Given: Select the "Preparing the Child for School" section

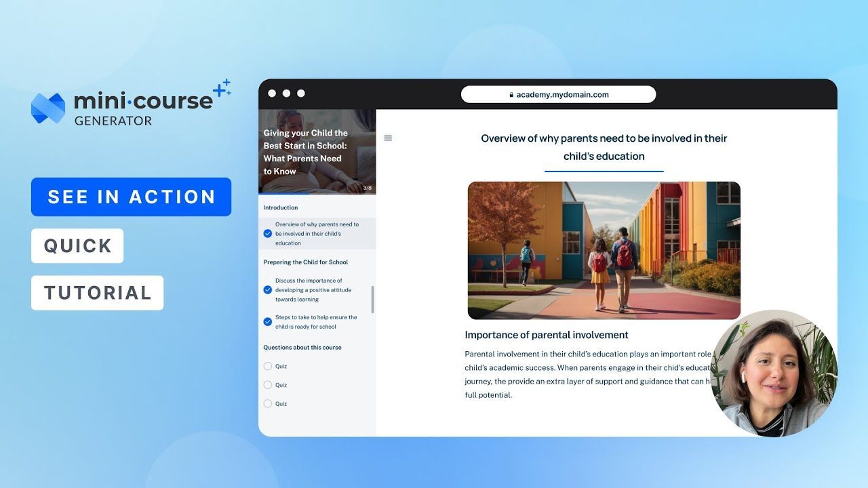Looking at the screenshot, I should coord(306,262).
